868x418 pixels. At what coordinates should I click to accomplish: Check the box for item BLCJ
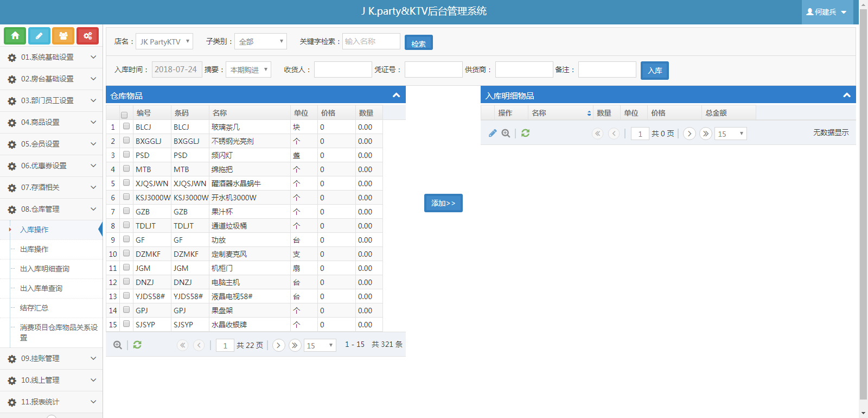[126, 126]
